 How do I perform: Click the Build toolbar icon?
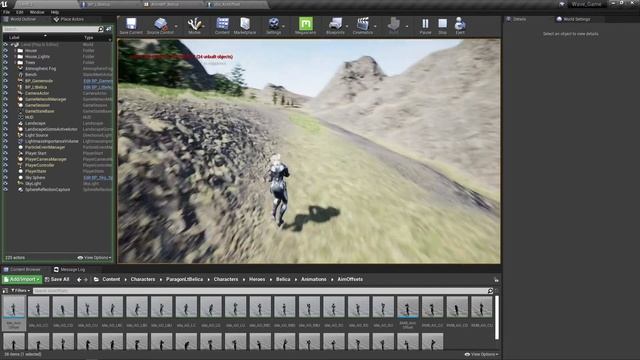(394, 24)
